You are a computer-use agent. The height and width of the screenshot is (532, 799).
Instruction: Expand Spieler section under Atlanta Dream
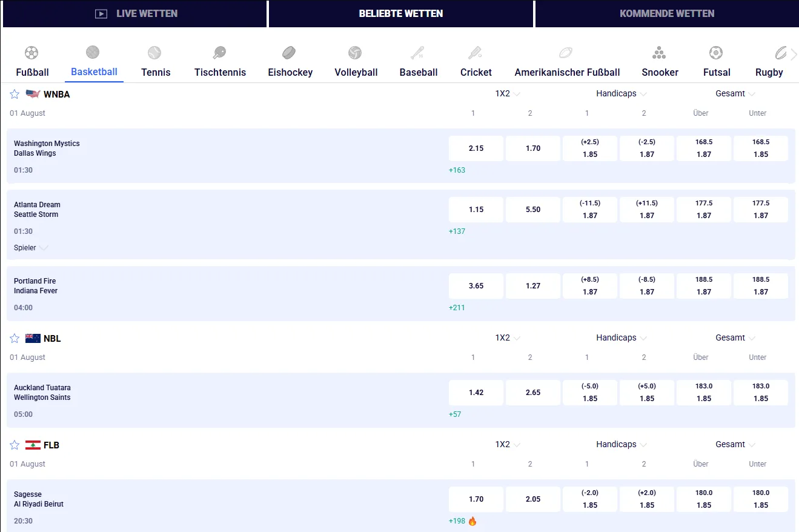31,248
